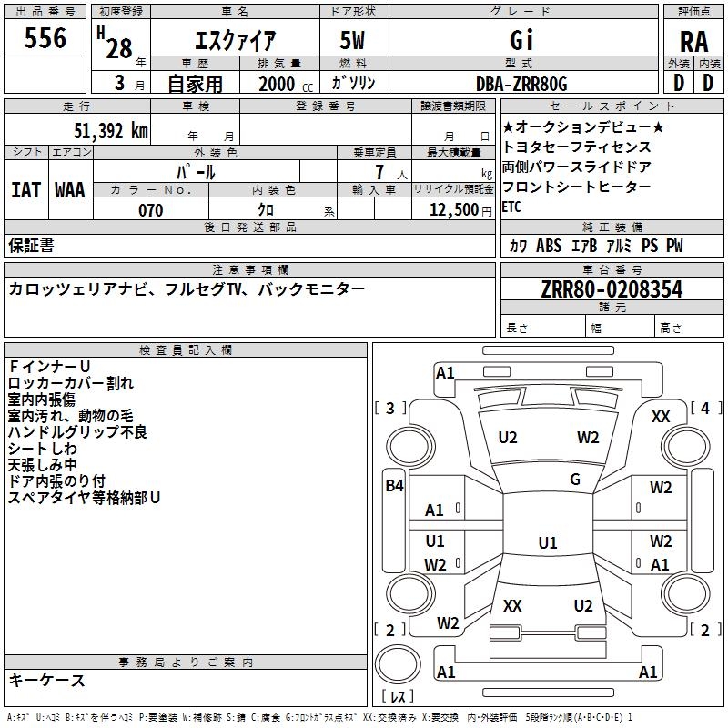The width and height of the screenshot is (728, 728).
Task: Select note スペアタイヤ等格納部Ｕ
Action: point(84,498)
